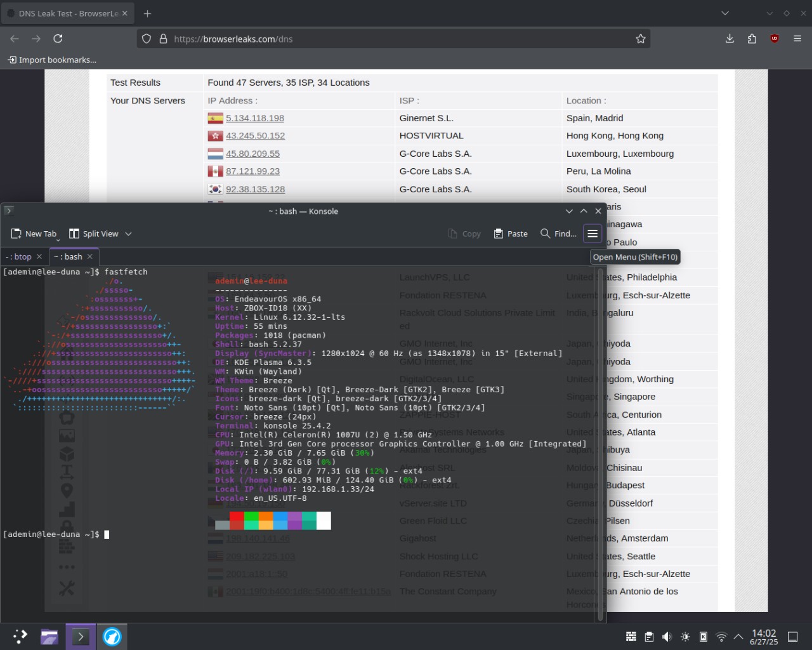Open the browser application hamburger menu
Viewport: 812px width, 650px height.
(797, 39)
